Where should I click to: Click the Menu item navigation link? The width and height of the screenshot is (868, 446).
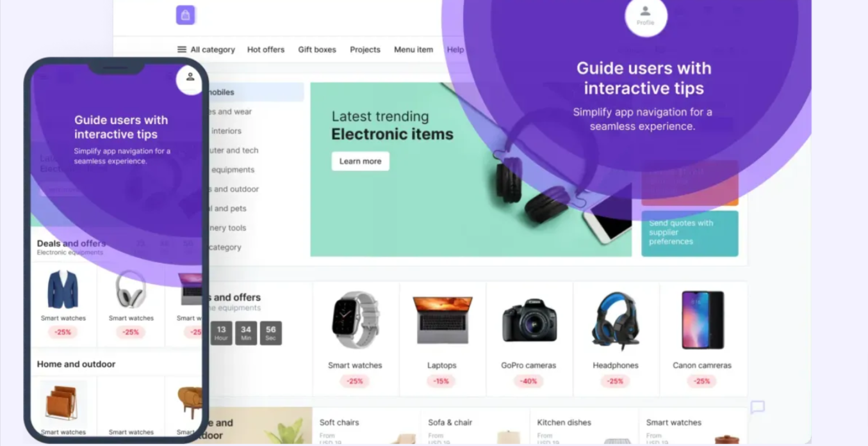pyautogui.click(x=414, y=49)
